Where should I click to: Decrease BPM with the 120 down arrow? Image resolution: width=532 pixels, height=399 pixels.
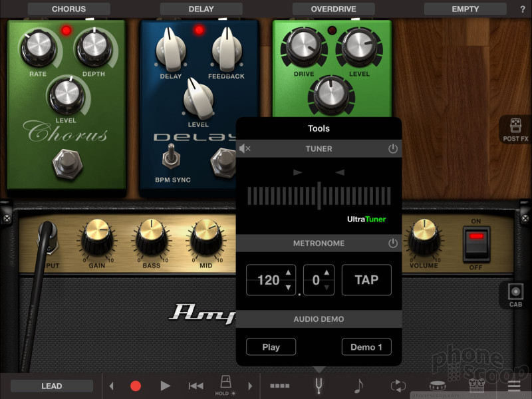tap(288, 287)
